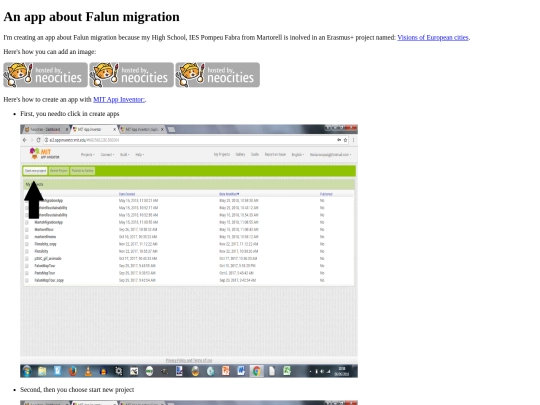
Task: Open the gear icon in the embedded taskbar
Action: (118, 371)
